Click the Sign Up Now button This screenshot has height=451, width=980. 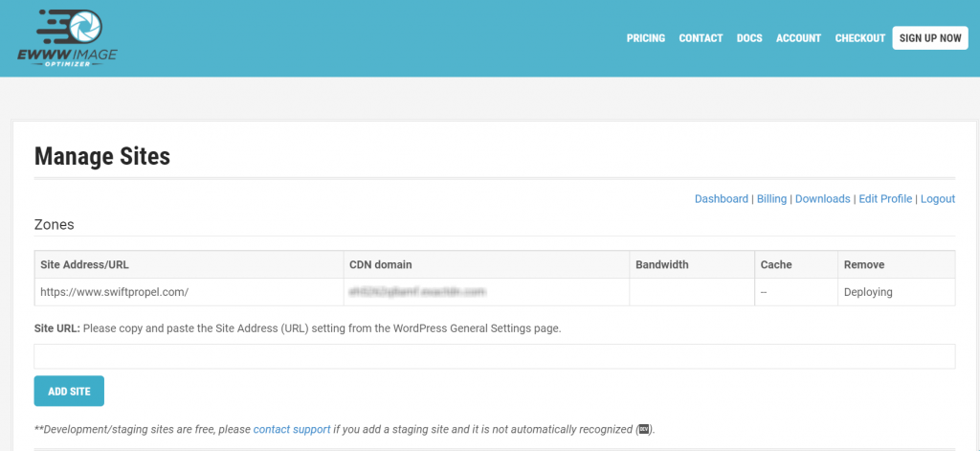click(x=930, y=38)
